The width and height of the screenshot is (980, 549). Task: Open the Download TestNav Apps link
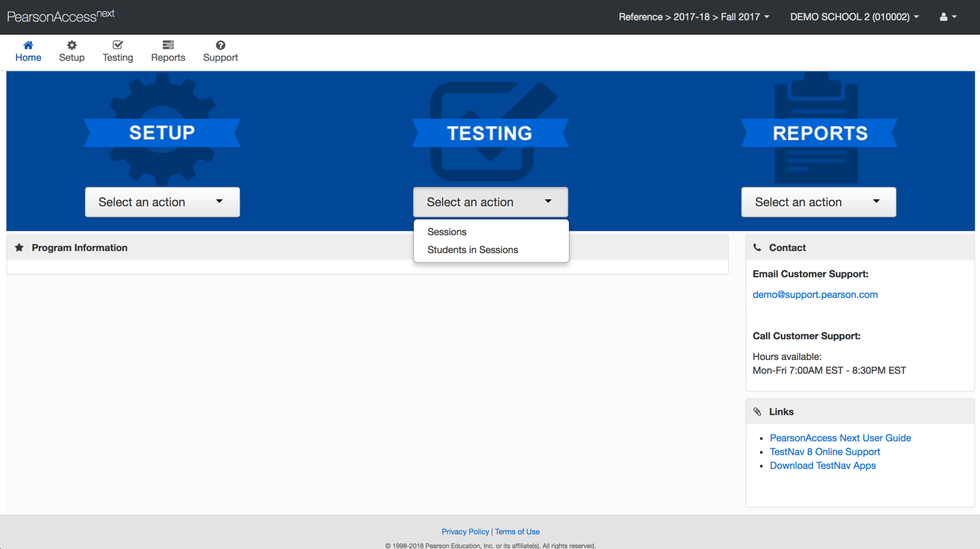[823, 466]
